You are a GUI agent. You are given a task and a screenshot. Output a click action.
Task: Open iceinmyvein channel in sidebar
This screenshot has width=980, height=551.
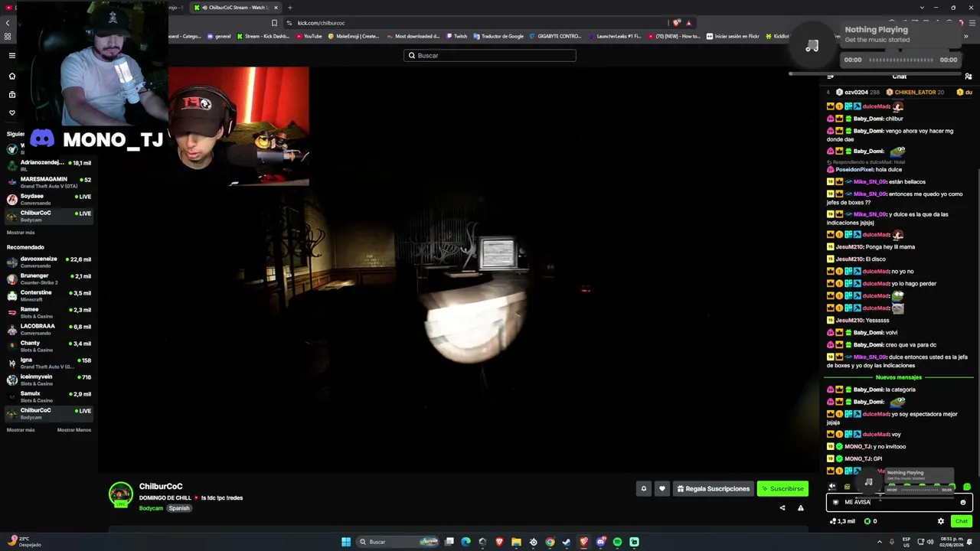[49, 380]
